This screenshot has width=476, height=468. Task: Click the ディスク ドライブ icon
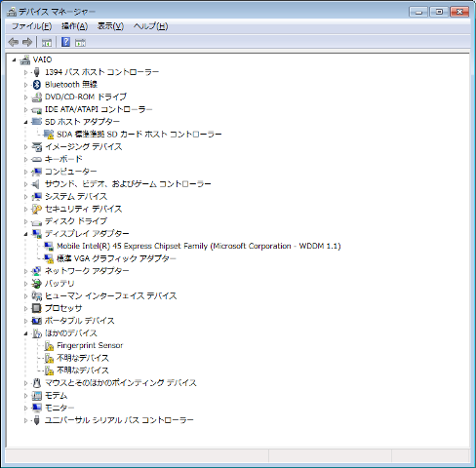(x=37, y=221)
